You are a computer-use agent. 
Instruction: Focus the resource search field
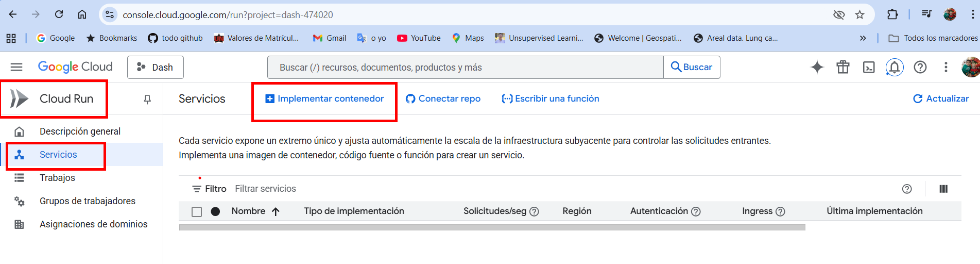point(466,68)
